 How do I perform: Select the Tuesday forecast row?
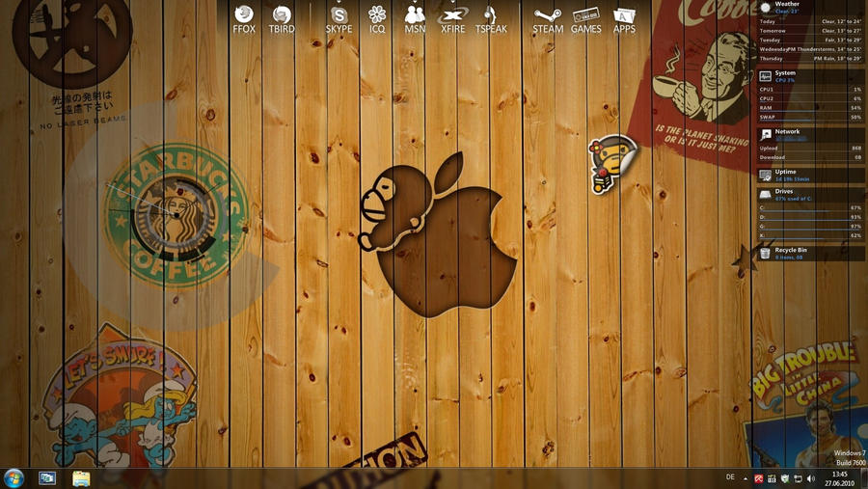[810, 40]
